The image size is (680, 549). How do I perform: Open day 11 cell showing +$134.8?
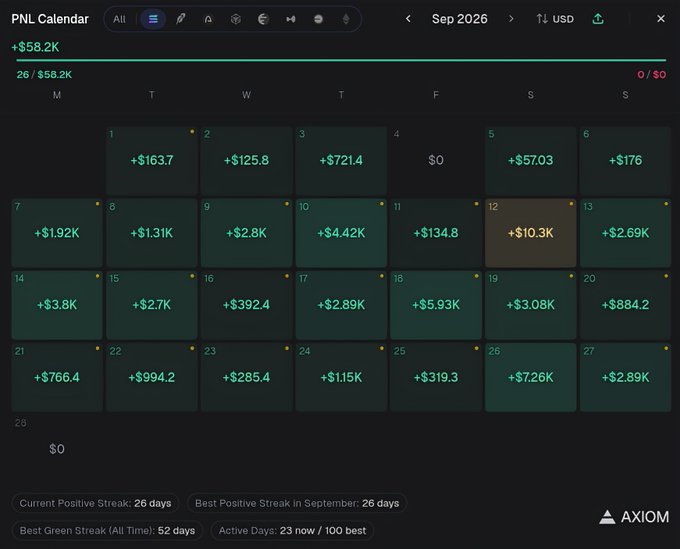coord(436,233)
